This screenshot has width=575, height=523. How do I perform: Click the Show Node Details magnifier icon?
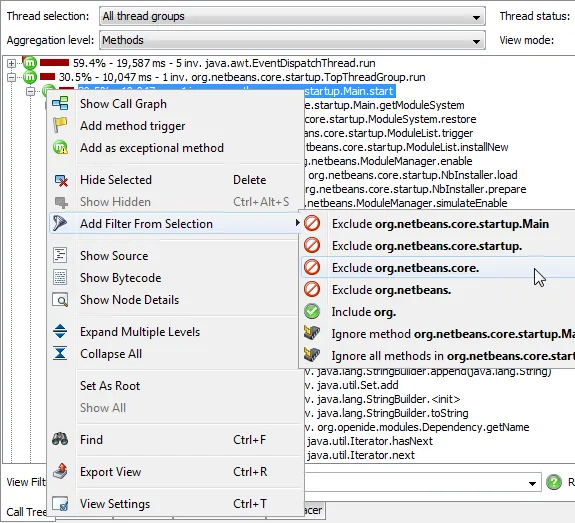tap(60, 300)
